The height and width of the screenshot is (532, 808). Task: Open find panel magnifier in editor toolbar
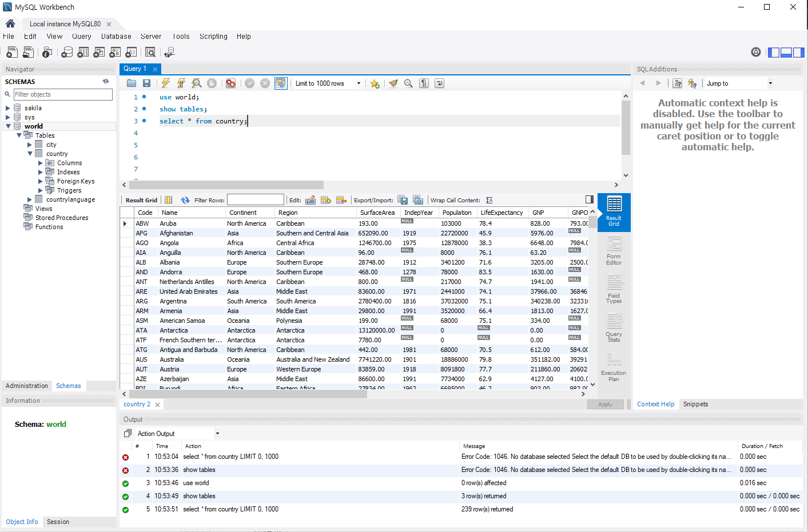[408, 83]
